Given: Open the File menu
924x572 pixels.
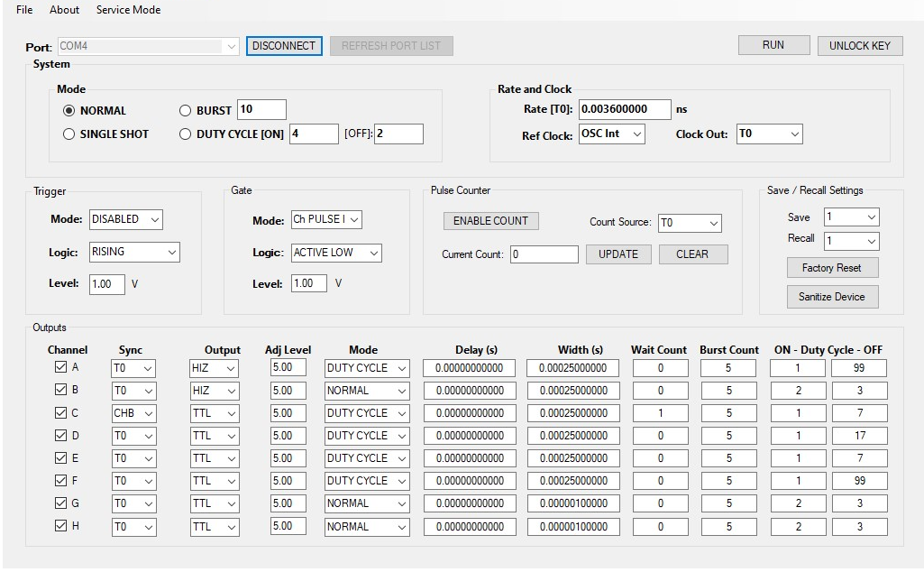Looking at the screenshot, I should [24, 10].
